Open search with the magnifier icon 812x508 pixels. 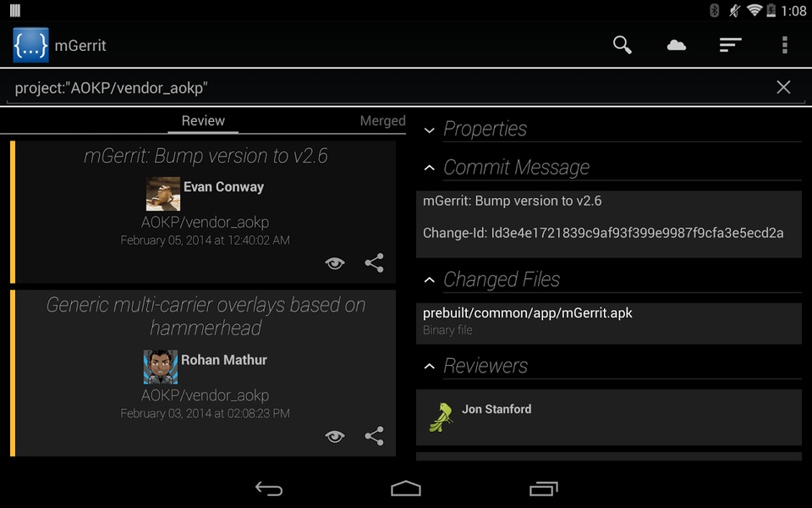622,45
